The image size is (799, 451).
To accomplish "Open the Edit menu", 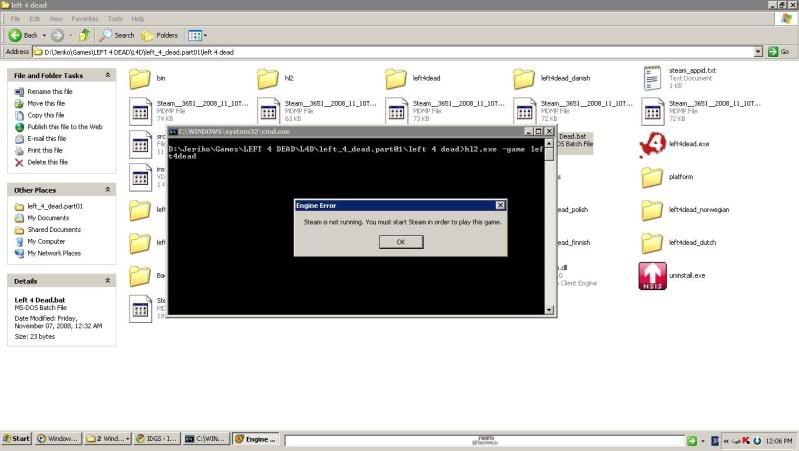I will pos(34,19).
